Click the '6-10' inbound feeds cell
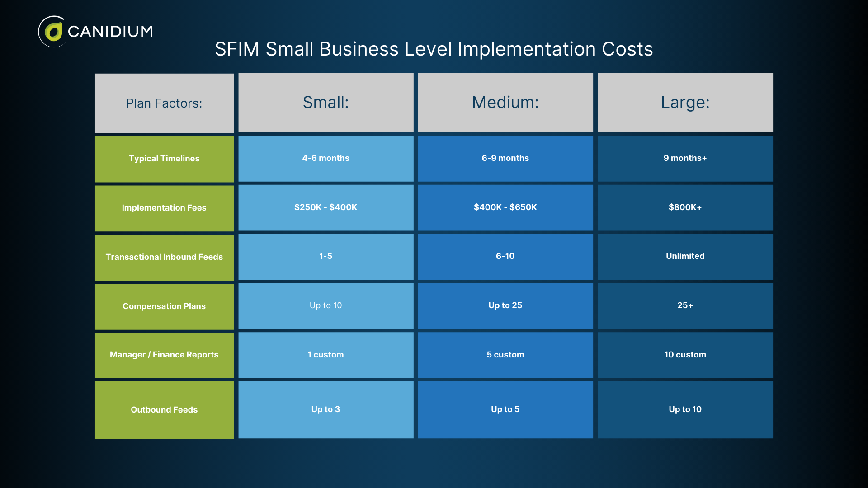This screenshot has width=868, height=488. click(x=505, y=257)
